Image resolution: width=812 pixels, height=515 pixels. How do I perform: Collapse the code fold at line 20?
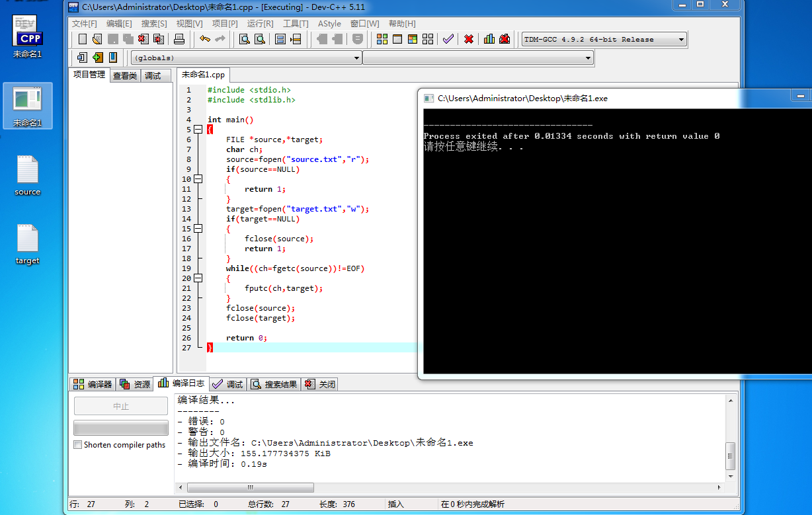coord(198,278)
